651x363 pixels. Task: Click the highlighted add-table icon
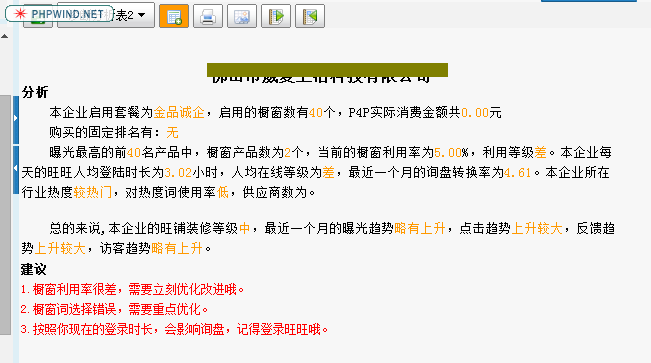click(x=174, y=16)
